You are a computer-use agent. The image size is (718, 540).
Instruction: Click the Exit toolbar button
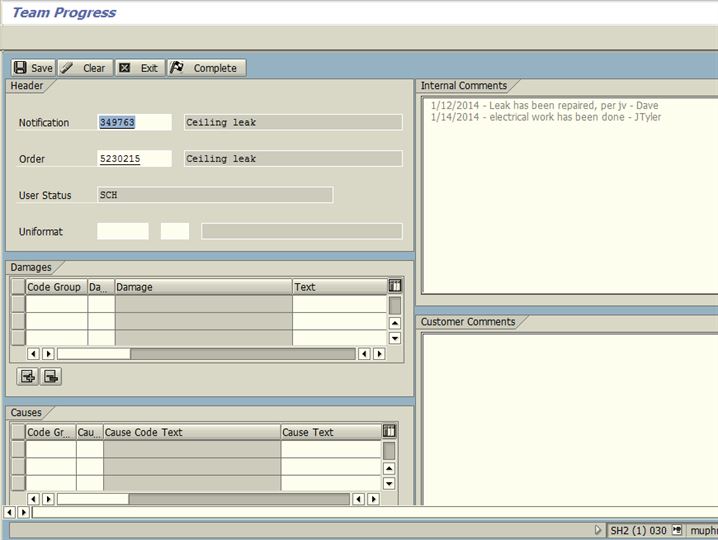139,68
